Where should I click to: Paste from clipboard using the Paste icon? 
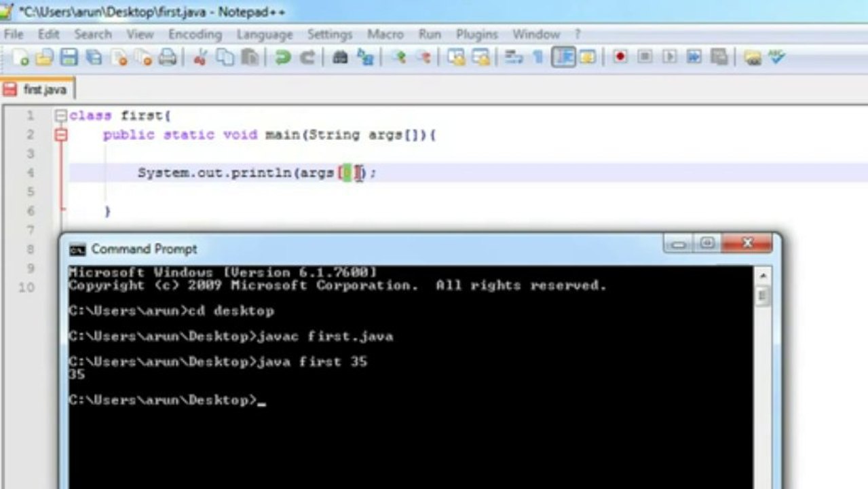(x=250, y=58)
